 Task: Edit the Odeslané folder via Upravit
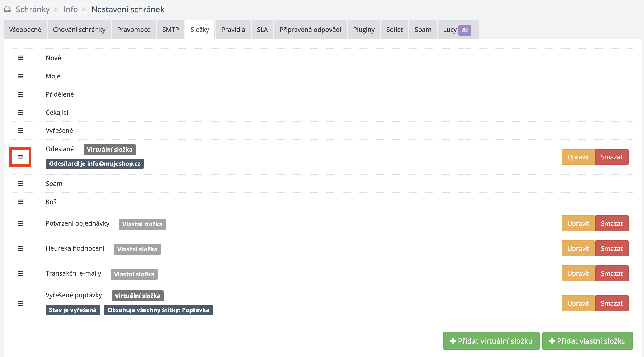pyautogui.click(x=578, y=157)
